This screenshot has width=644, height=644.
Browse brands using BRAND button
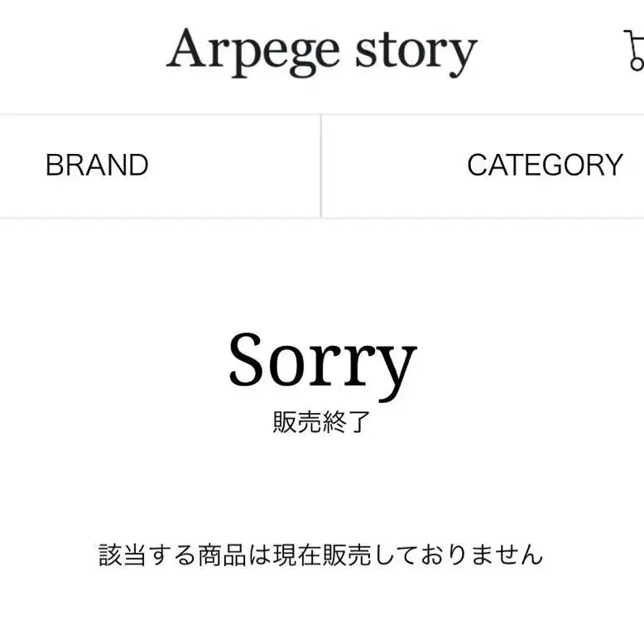point(161,166)
